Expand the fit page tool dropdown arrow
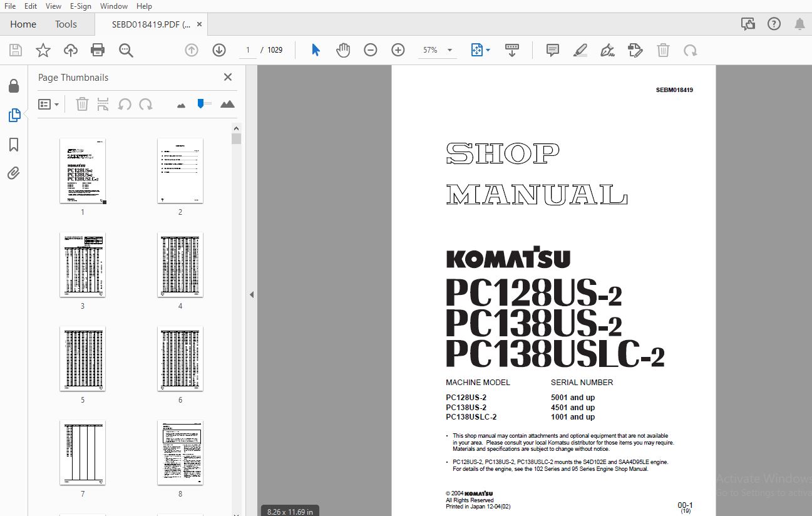 click(x=488, y=50)
